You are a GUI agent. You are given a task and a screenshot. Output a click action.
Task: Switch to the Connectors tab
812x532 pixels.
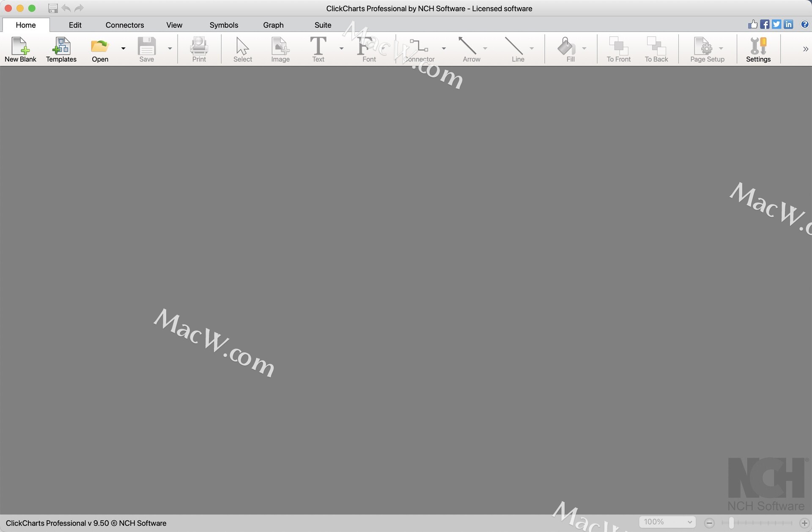[125, 25]
